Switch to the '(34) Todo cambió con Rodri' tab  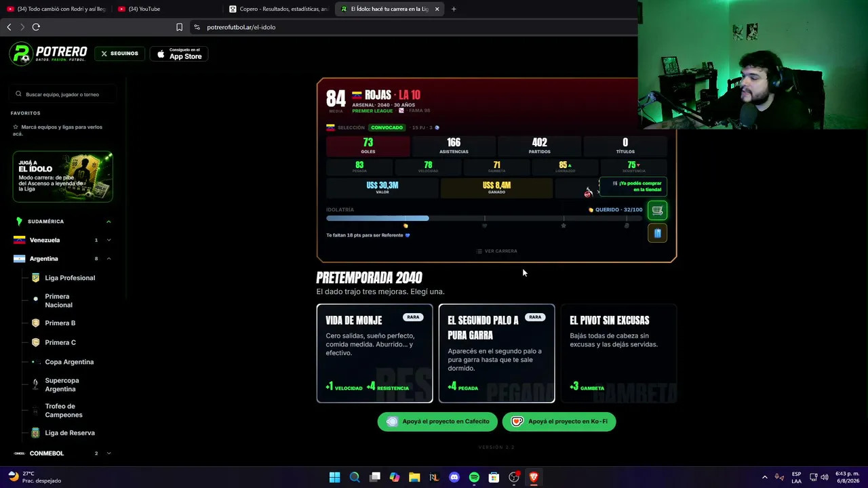pos(56,9)
